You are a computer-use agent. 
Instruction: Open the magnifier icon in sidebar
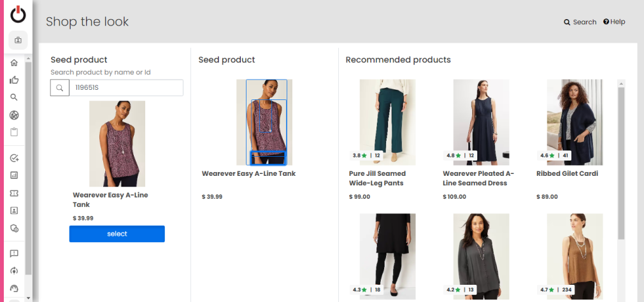pos(14,97)
